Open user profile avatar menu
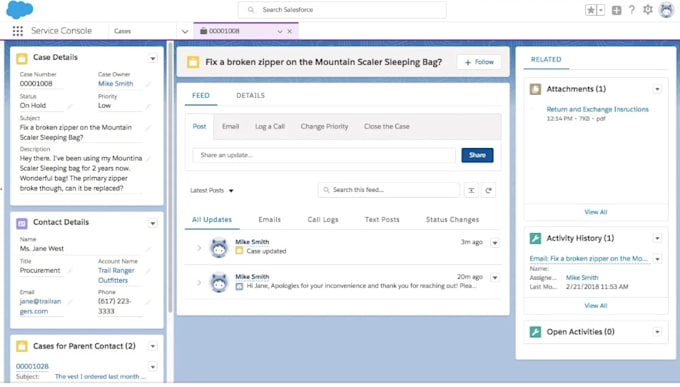 [666, 10]
